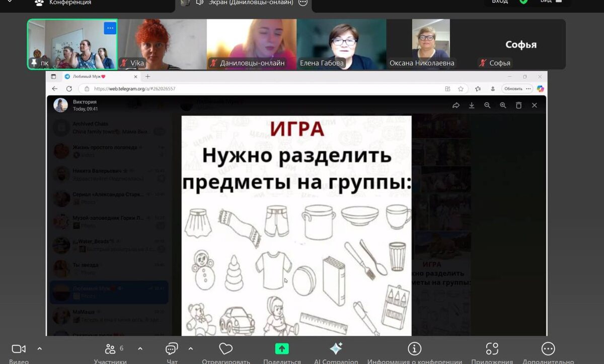Click the green Поделиться share screen button

282,349
